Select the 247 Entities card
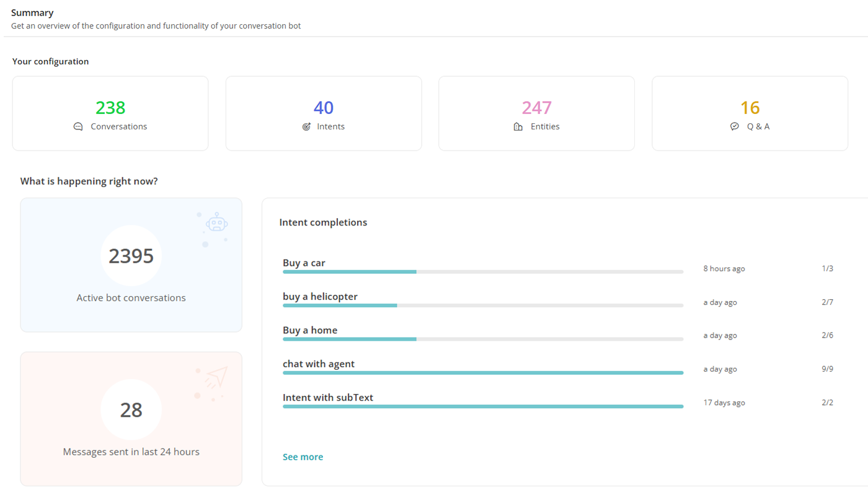 click(x=536, y=113)
